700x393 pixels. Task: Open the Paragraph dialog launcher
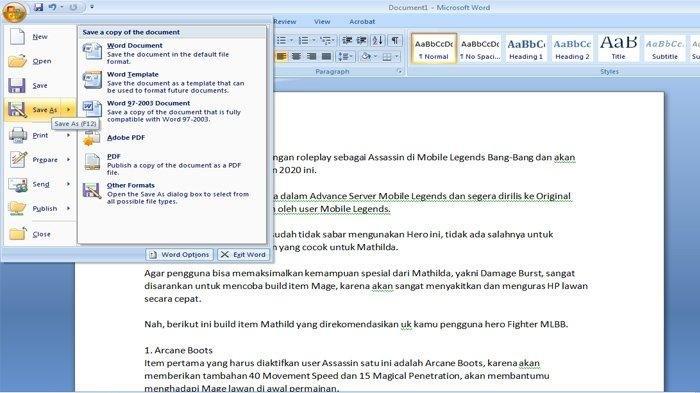[400, 71]
